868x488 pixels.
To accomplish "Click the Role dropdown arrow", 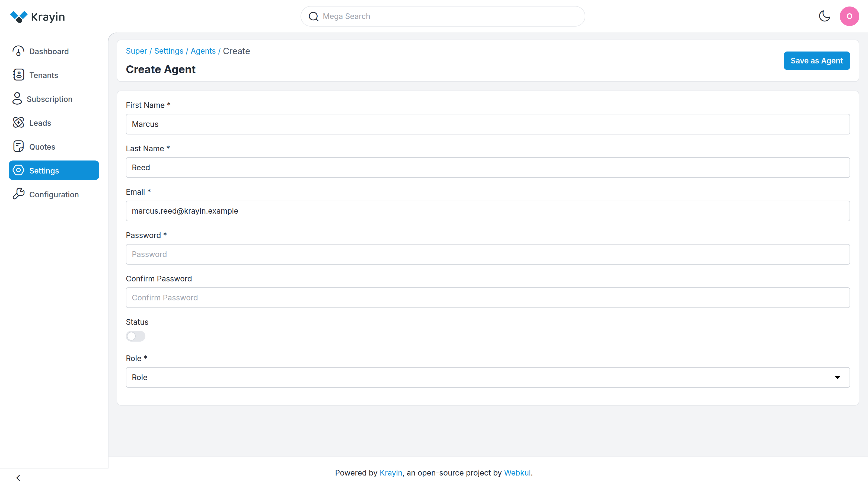I will point(837,378).
